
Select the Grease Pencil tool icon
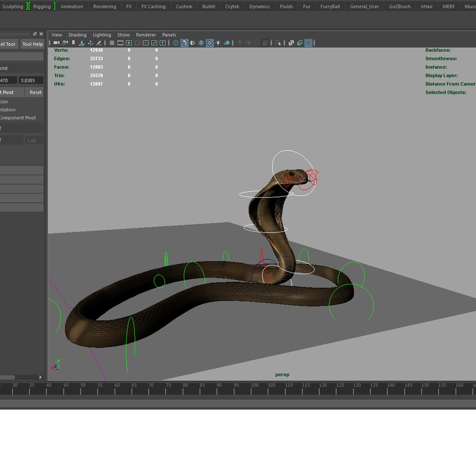point(99,43)
